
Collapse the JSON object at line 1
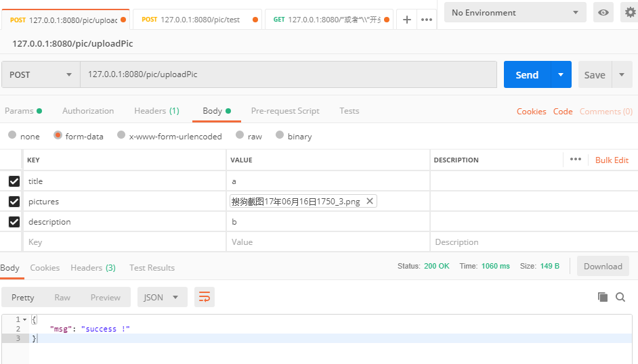25,320
